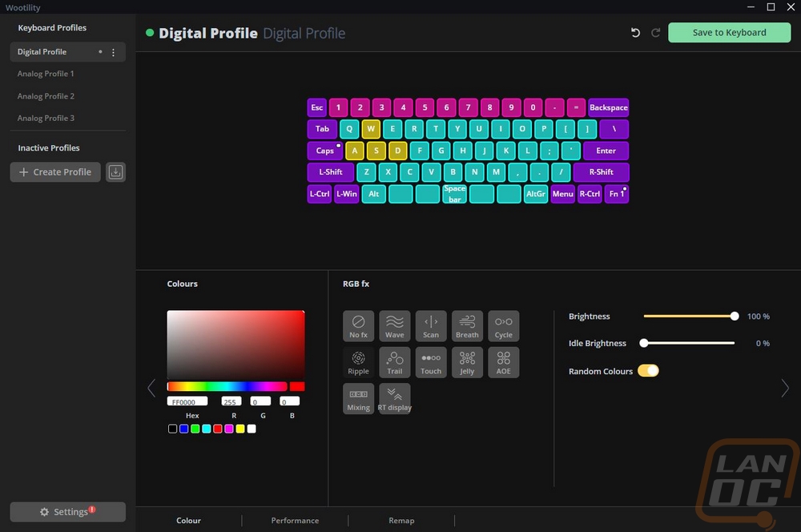Go to previous panel with left chevron
This screenshot has height=532, width=801.
pos(151,389)
